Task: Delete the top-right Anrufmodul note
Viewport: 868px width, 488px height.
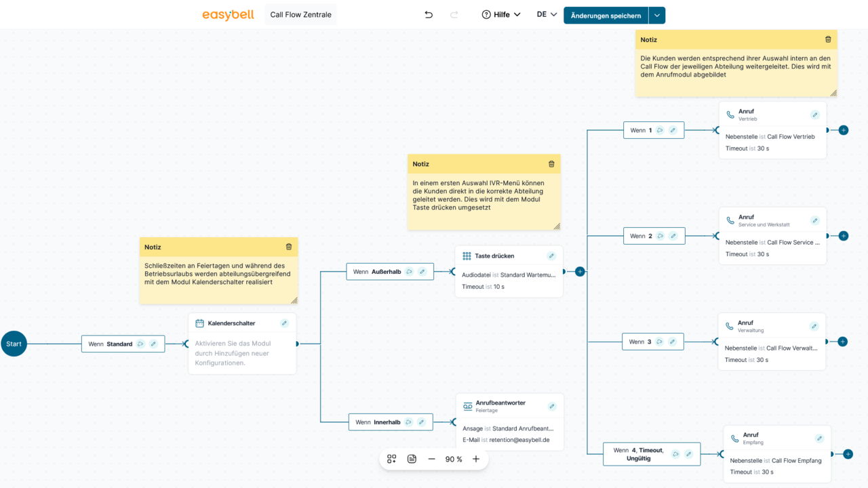Action: pos(828,40)
